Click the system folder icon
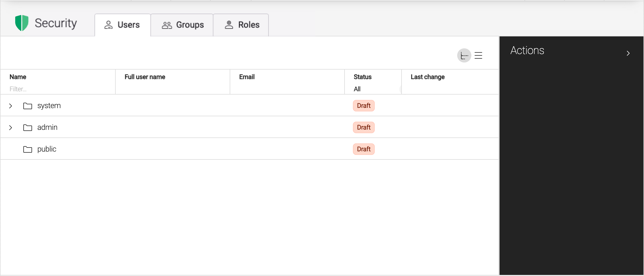This screenshot has height=276, width=644. (28, 106)
